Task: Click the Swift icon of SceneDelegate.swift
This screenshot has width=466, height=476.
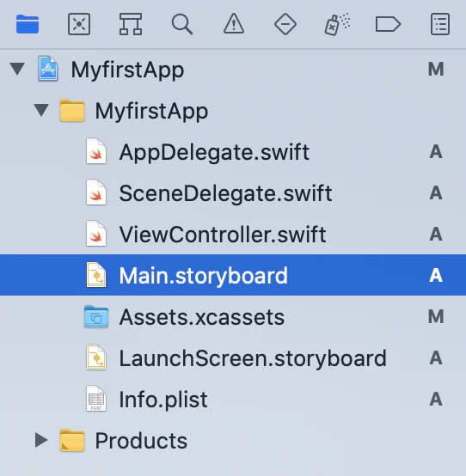Action: (x=96, y=192)
